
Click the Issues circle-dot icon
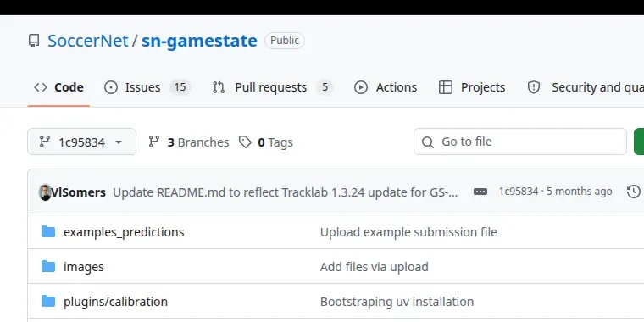pos(111,87)
